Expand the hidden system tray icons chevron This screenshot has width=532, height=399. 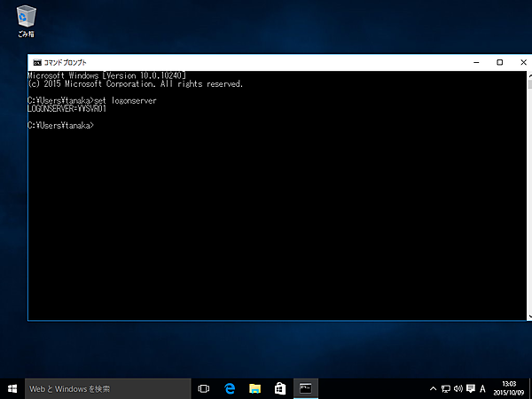pos(432,388)
